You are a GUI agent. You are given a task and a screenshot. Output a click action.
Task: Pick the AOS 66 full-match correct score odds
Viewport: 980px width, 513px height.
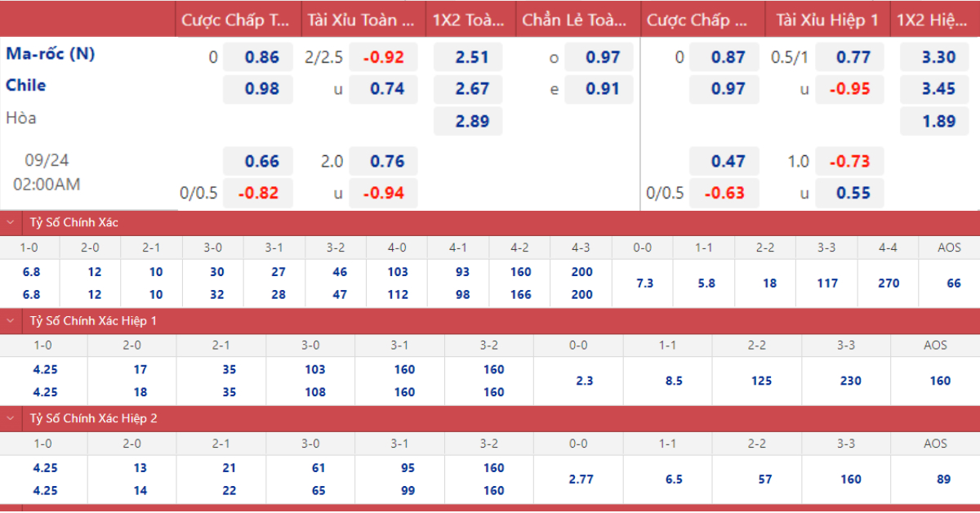953,283
